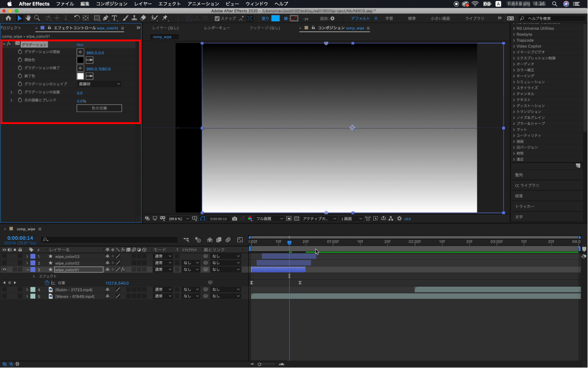Image resolution: width=588 pixels, height=368 pixels.
Task: Toggle frame blending icon in timeline
Action: pyautogui.click(x=219, y=240)
